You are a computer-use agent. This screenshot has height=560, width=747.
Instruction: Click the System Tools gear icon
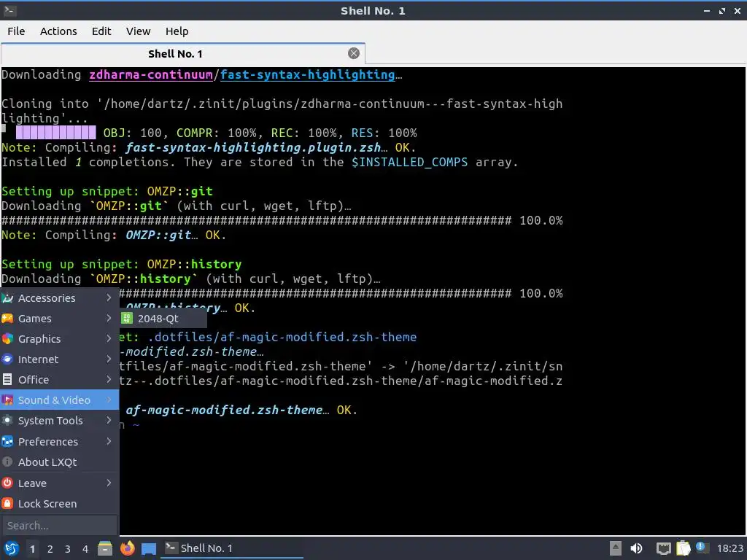(x=7, y=421)
